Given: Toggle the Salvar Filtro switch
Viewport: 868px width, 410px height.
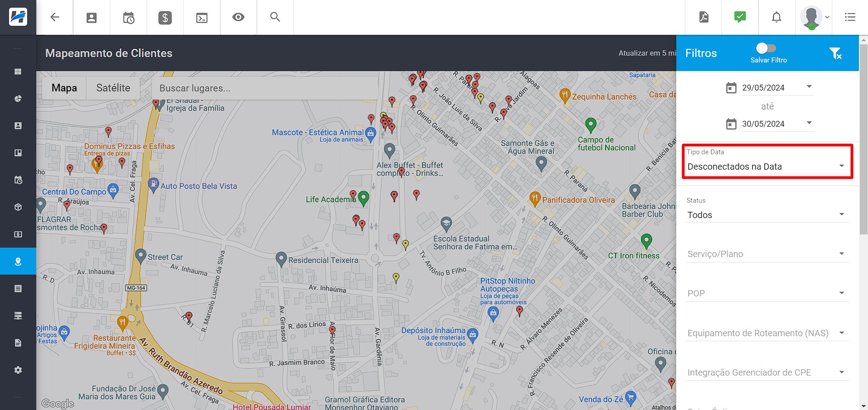Looking at the screenshot, I should tap(766, 48).
